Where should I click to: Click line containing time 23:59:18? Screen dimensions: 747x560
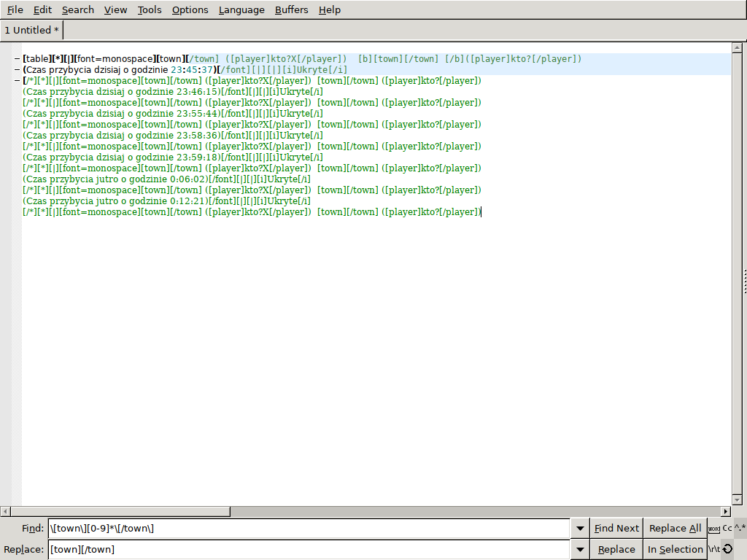click(172, 157)
